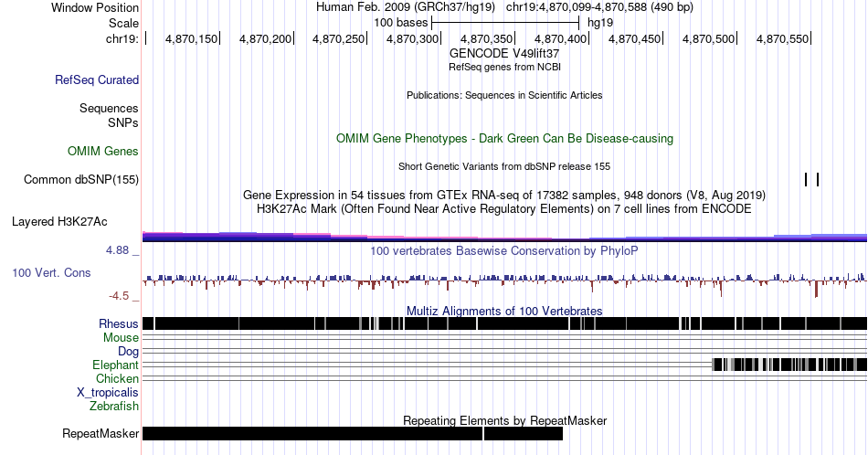This screenshot has width=868, height=455.
Task: Click the H3K27Ac signal graph
Action: click(x=504, y=237)
